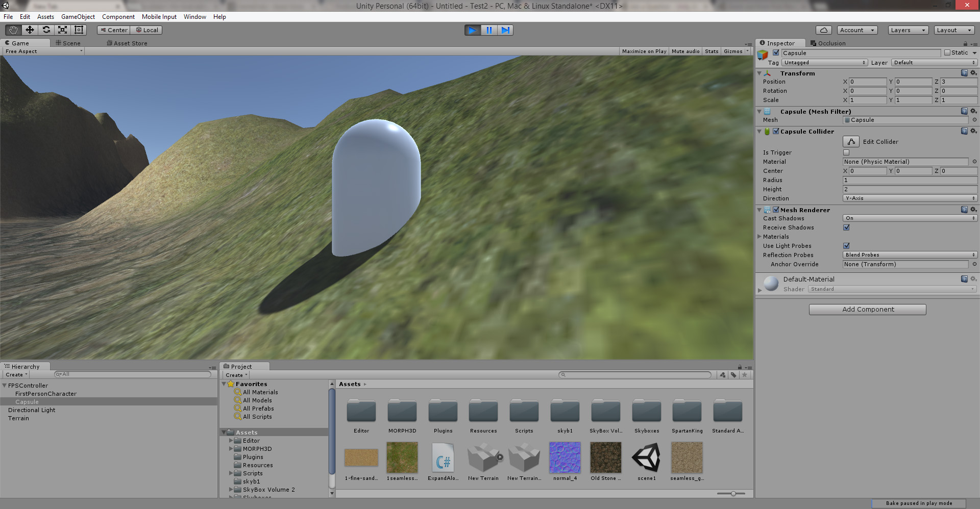This screenshot has width=980, height=509.
Task: Enable Is Trigger checkbox
Action: 846,152
